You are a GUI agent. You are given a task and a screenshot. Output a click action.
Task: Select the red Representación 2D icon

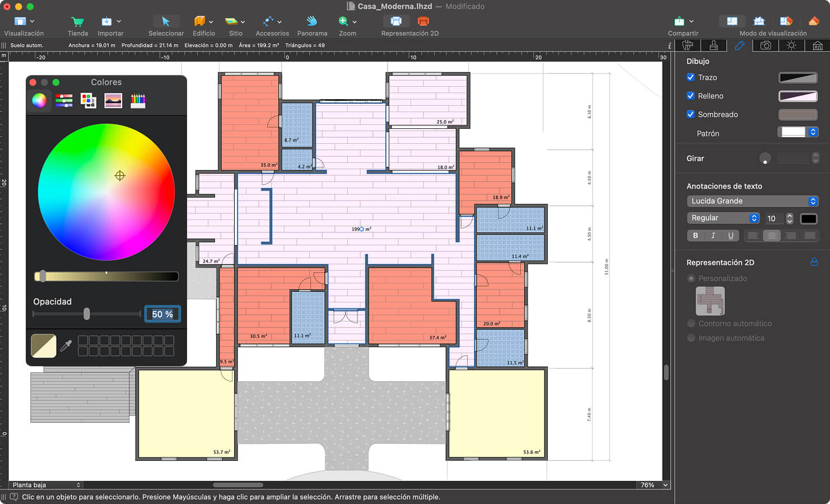423,21
